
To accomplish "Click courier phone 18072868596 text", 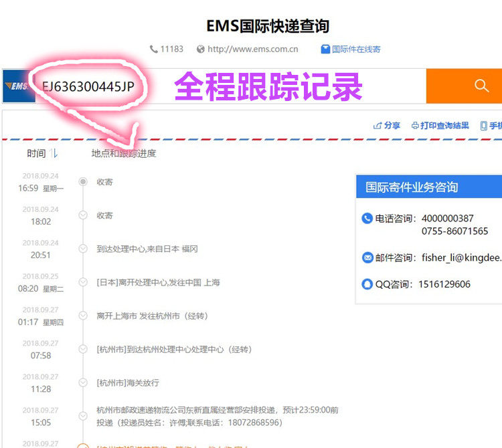I will (x=254, y=423).
